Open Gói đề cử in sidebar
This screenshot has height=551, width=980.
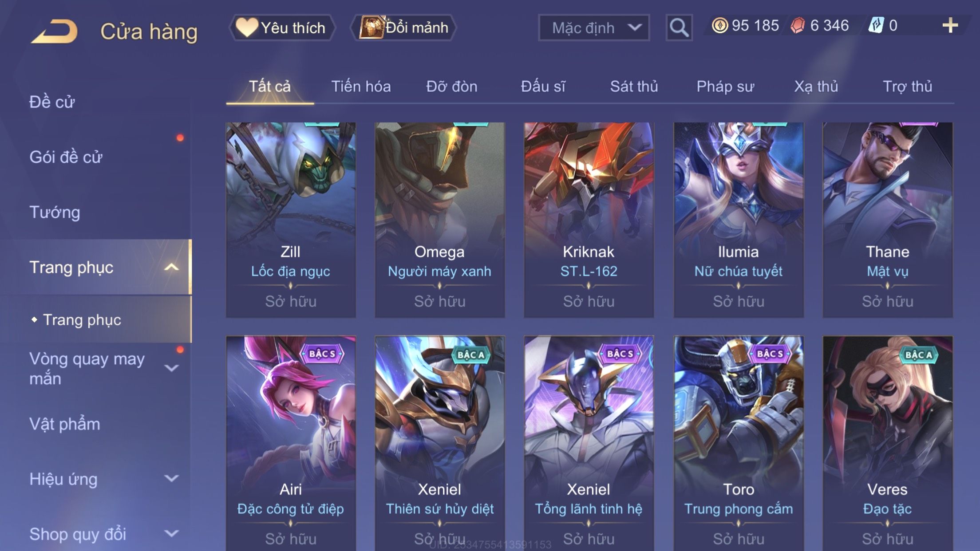coord(66,157)
